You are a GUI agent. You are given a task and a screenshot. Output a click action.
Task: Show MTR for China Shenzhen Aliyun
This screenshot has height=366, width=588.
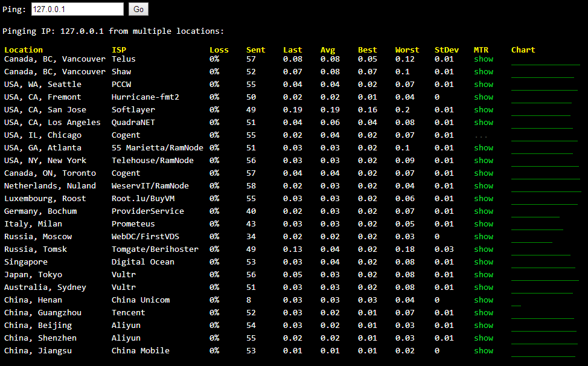[484, 338]
